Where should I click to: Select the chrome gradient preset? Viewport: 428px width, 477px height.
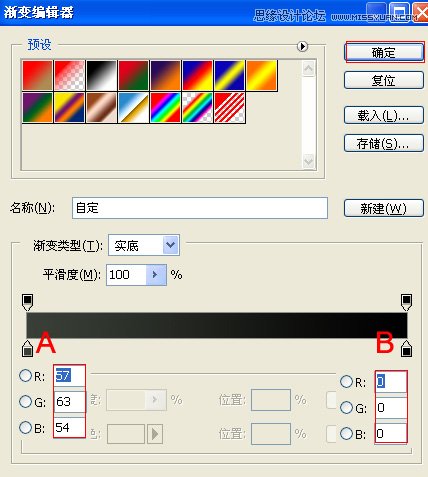pos(134,107)
